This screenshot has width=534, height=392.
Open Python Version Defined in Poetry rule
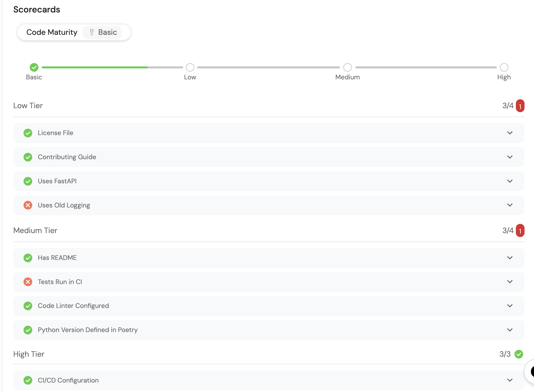(x=88, y=330)
